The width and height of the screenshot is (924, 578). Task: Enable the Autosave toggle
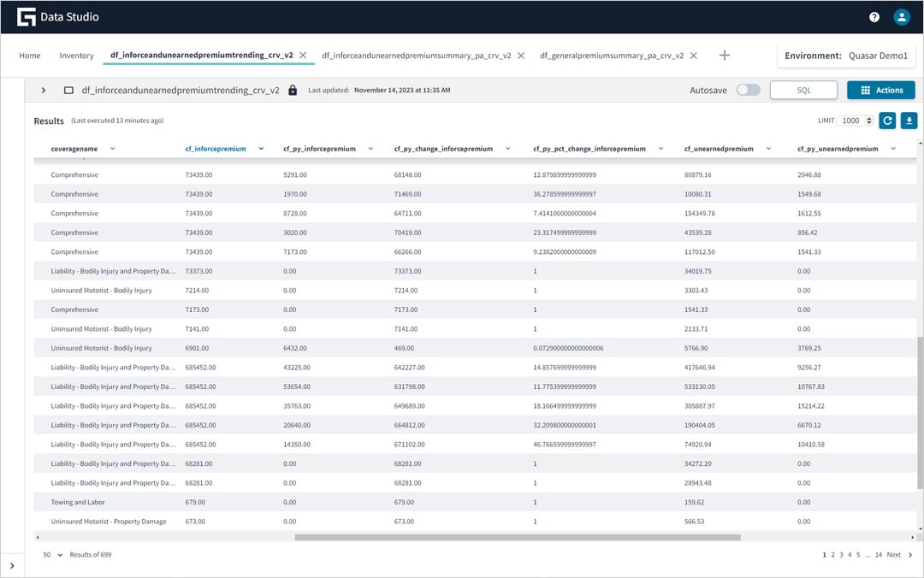[x=748, y=89]
